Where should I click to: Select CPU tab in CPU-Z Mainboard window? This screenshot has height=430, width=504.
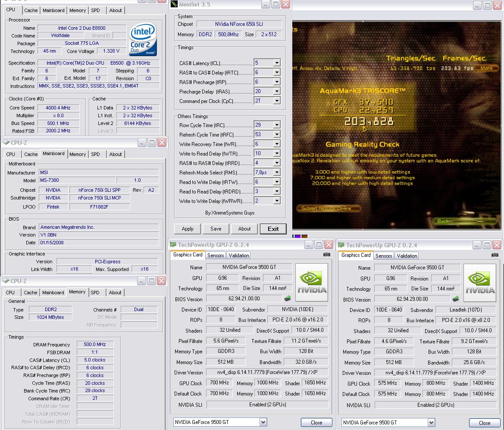pos(11,154)
